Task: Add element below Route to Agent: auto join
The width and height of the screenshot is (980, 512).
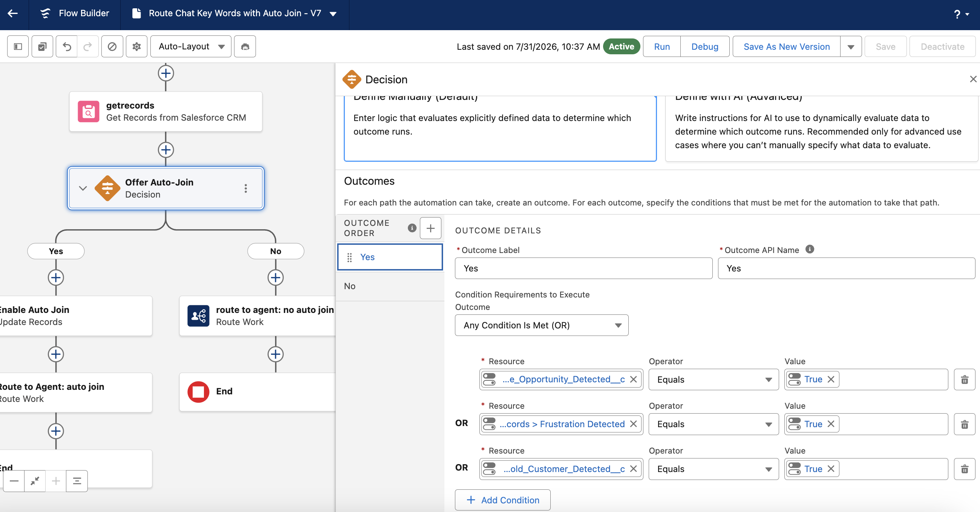Action: pos(56,431)
